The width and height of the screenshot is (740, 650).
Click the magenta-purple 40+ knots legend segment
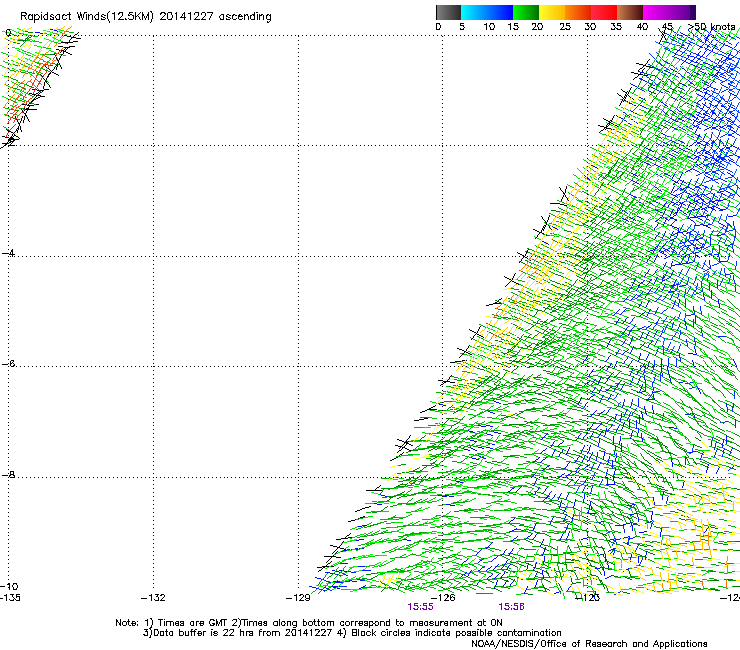pos(669,12)
